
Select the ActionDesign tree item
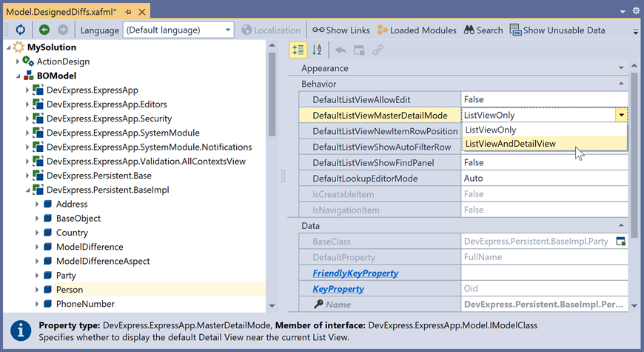tap(63, 62)
